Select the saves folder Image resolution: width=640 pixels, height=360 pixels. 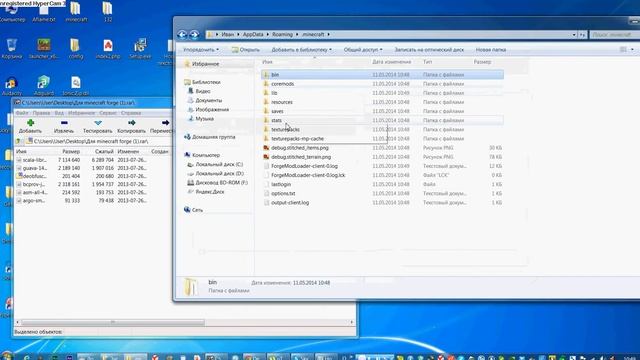(x=277, y=111)
